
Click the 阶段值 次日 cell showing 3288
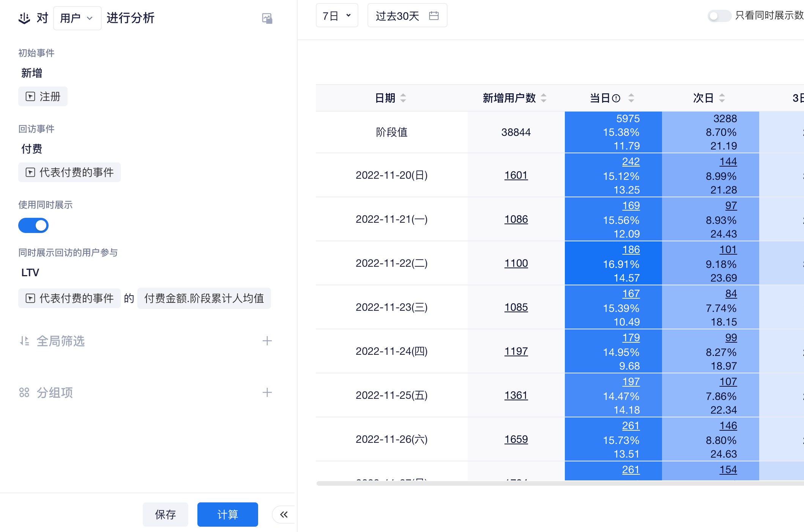click(711, 132)
